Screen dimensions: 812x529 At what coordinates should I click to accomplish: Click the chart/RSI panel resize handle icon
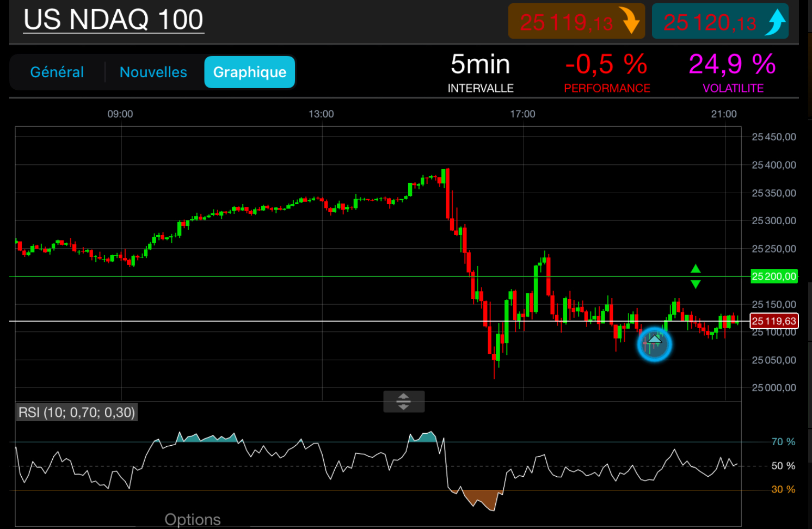(404, 402)
